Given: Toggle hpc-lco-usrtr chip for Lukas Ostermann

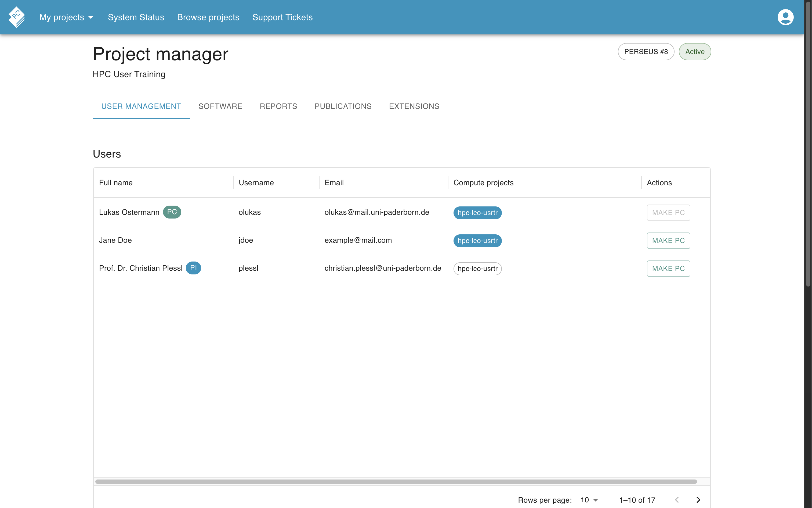Looking at the screenshot, I should 477,213.
